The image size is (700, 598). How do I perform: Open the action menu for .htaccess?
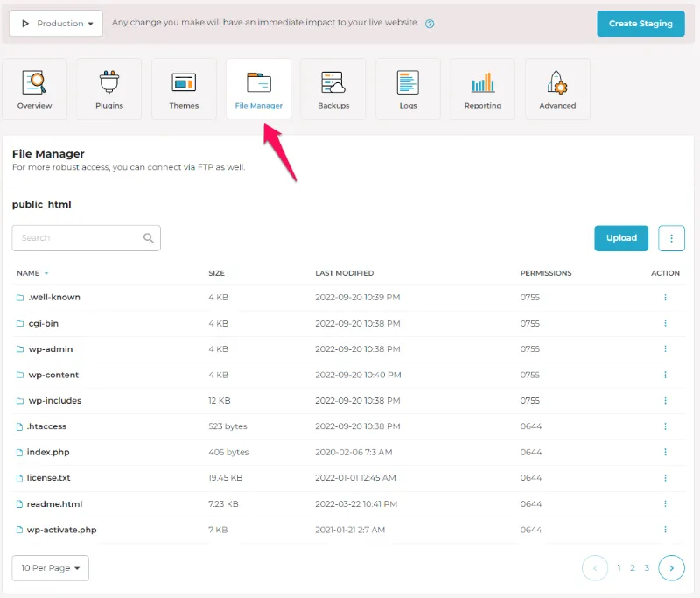pos(667,426)
